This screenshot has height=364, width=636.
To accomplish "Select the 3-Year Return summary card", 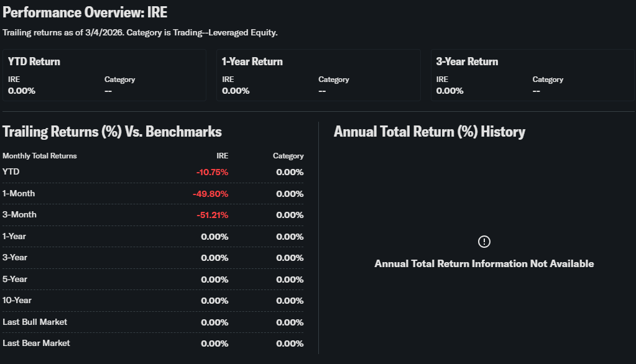I will pyautogui.click(x=532, y=75).
